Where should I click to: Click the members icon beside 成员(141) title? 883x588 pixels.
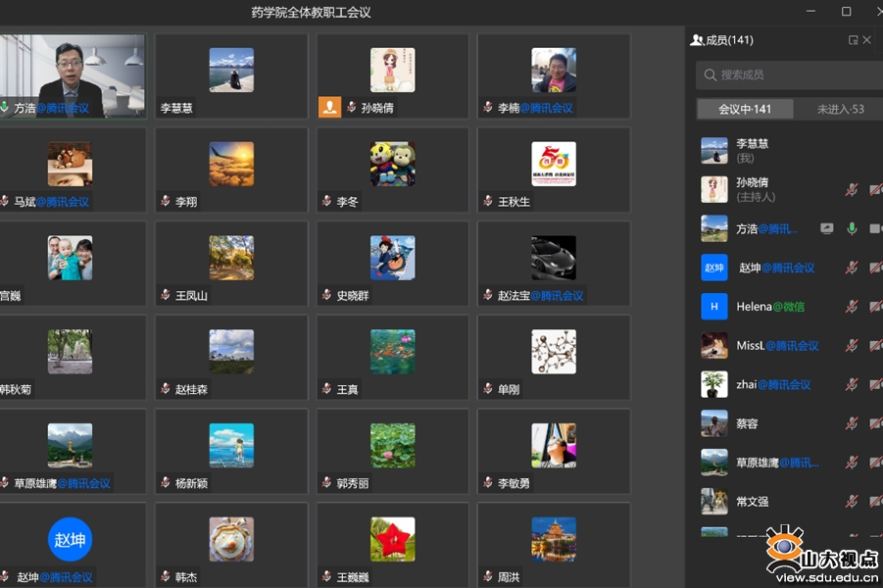click(x=696, y=40)
